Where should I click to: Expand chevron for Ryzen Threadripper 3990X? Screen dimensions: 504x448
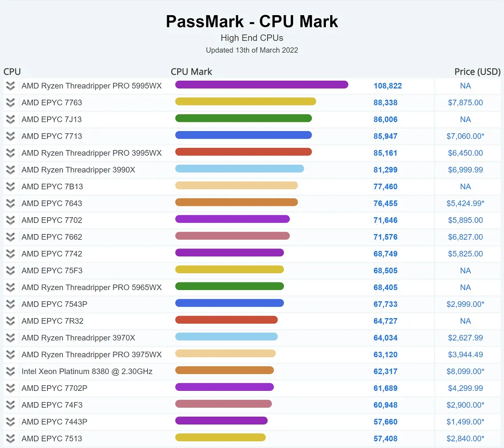[x=10, y=170]
